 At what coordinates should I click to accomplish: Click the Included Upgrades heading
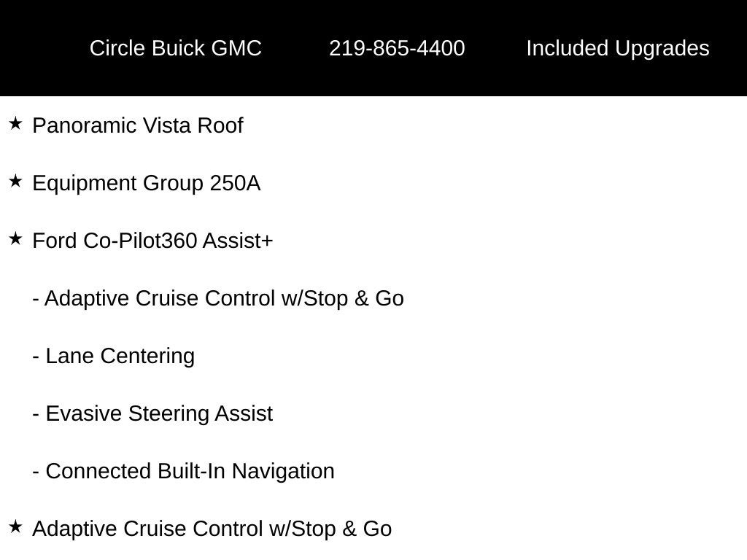[618, 49]
